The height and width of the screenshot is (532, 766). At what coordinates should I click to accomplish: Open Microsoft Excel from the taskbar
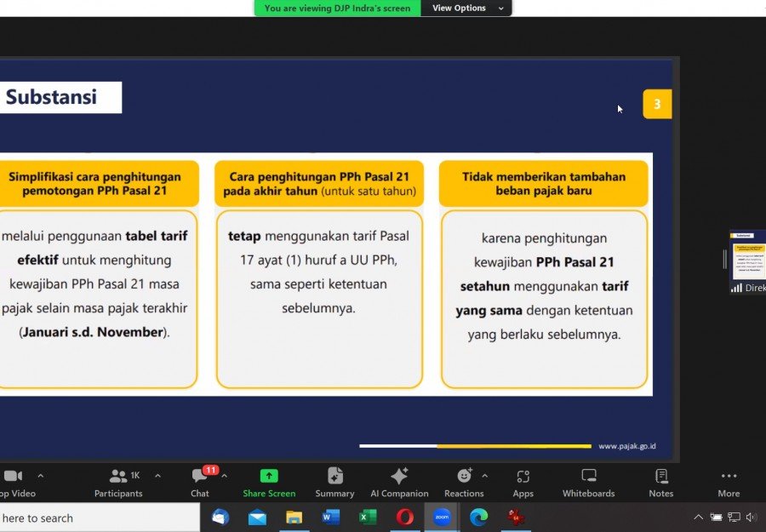pyautogui.click(x=368, y=518)
